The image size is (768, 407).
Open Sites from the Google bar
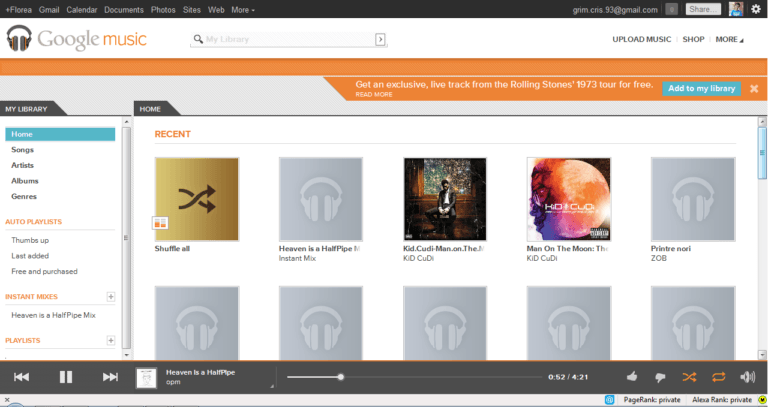(192, 9)
